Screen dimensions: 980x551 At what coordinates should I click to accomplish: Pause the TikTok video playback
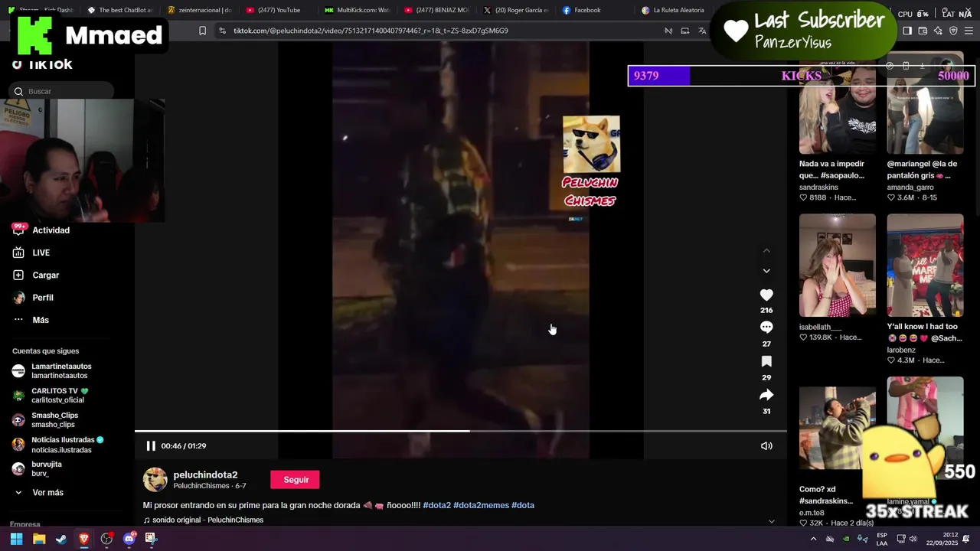tap(151, 446)
